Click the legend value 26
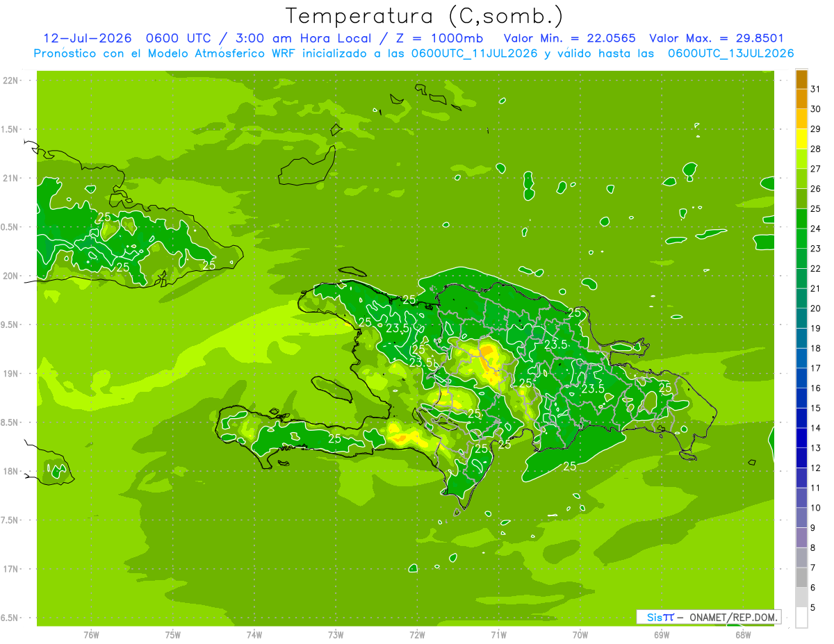The image size is (834, 644). click(816, 189)
